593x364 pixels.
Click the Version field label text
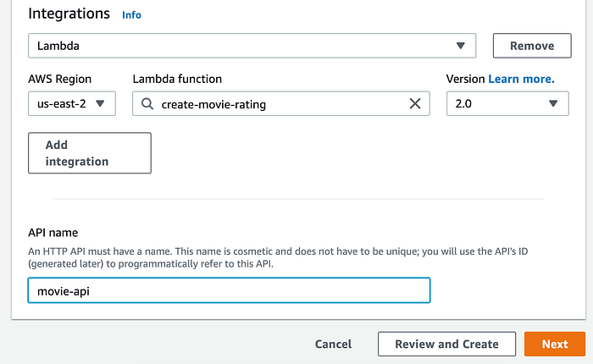pyautogui.click(x=465, y=79)
